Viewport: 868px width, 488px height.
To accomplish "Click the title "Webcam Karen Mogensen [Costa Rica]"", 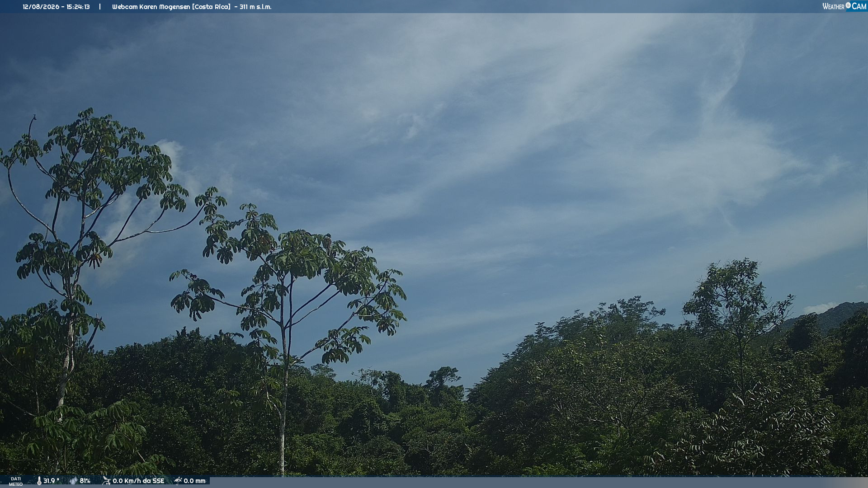I will 171,7.
